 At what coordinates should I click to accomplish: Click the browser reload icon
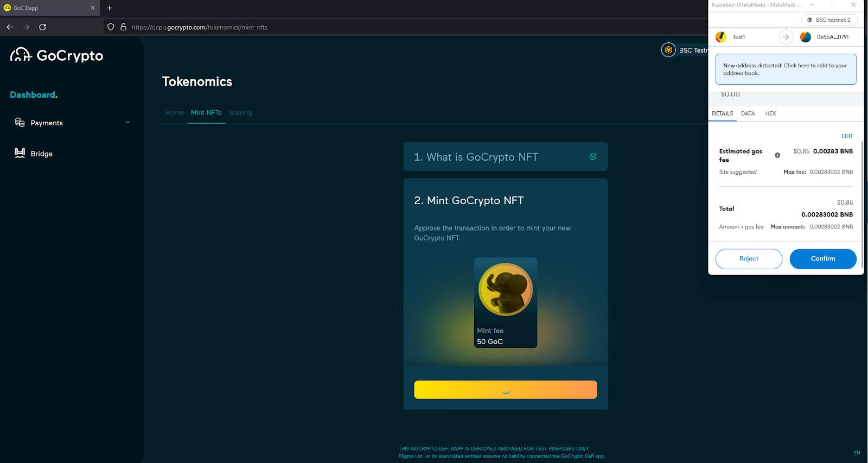click(x=42, y=27)
